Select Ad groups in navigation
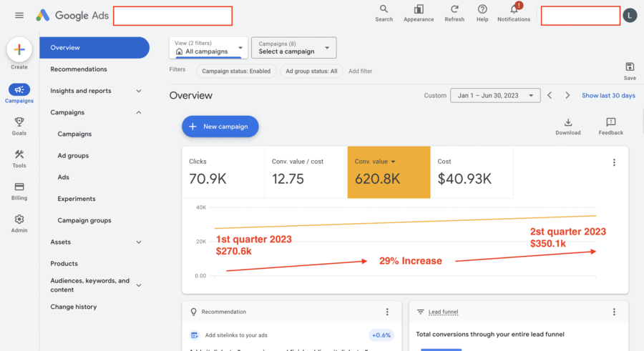 [73, 156]
